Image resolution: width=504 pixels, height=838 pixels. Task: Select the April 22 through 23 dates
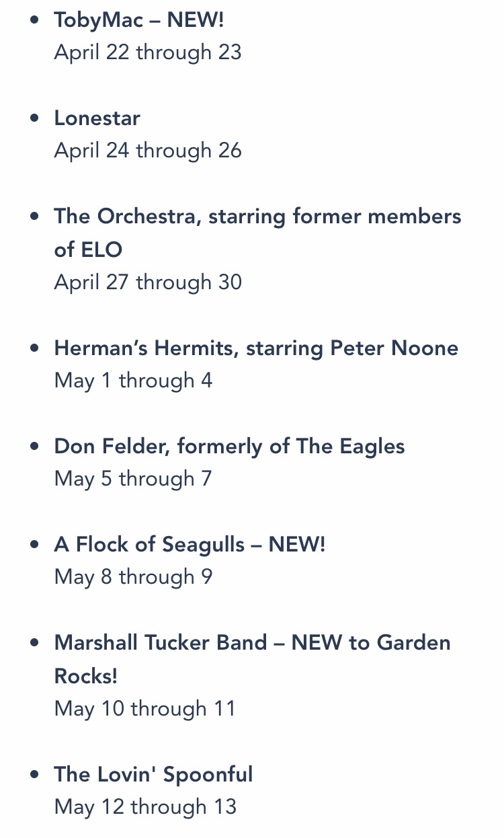148,52
